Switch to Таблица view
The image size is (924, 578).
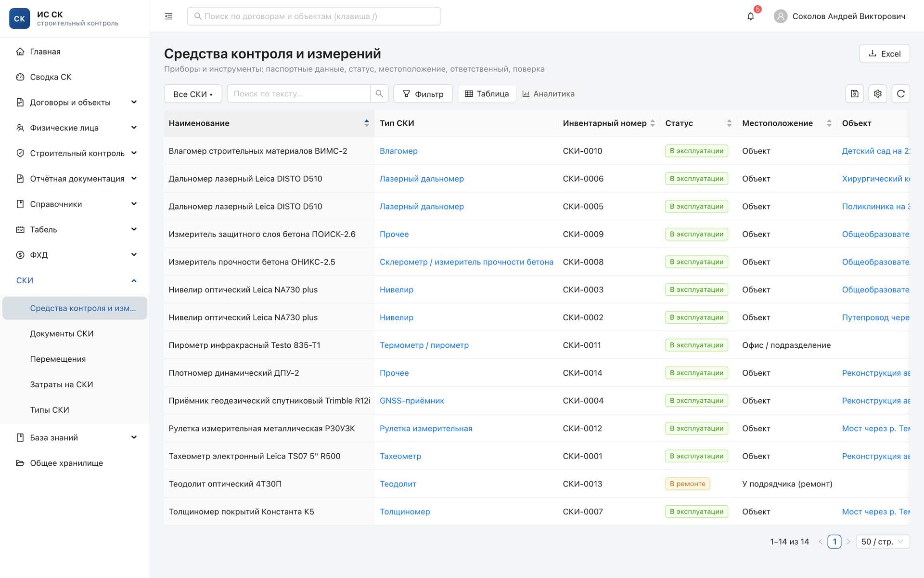(x=487, y=94)
